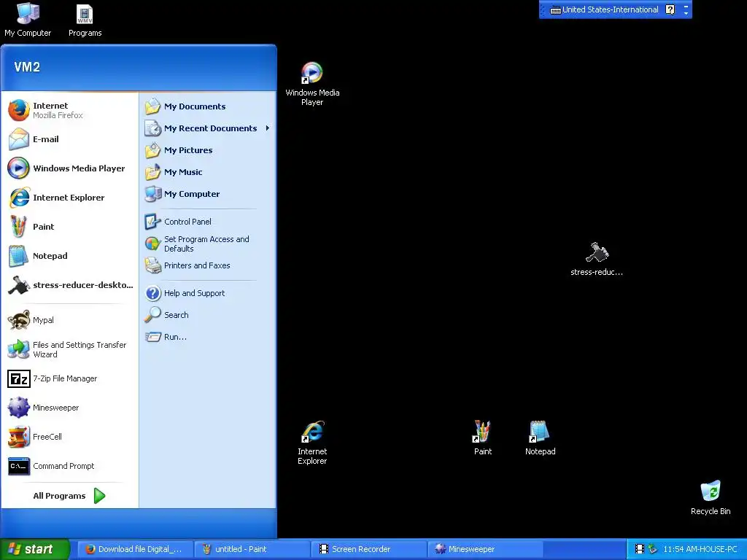
Task: Open Internet Explorer from the Start menu
Action: [69, 198]
